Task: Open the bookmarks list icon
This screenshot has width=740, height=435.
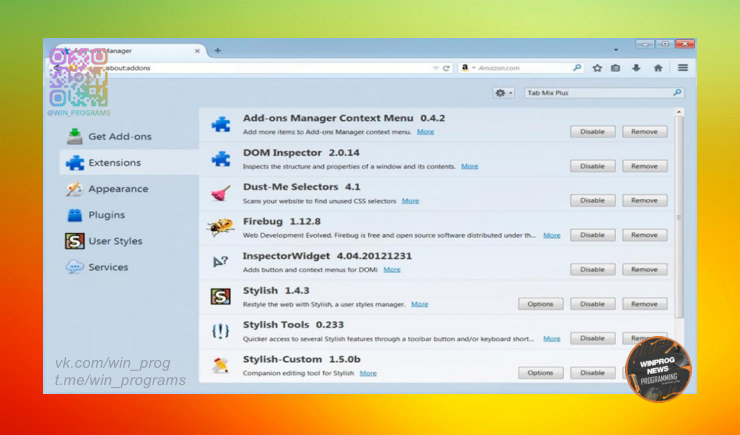Action: click(x=615, y=68)
